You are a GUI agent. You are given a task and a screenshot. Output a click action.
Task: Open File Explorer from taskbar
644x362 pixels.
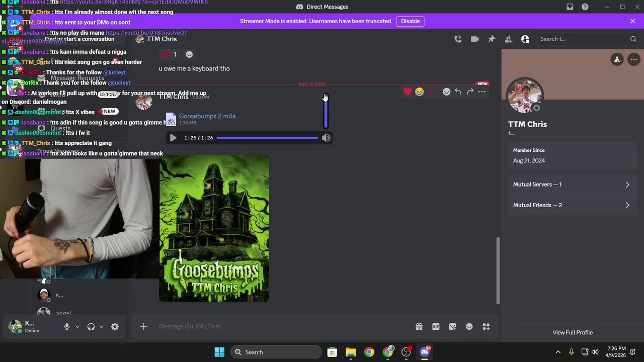(351, 352)
